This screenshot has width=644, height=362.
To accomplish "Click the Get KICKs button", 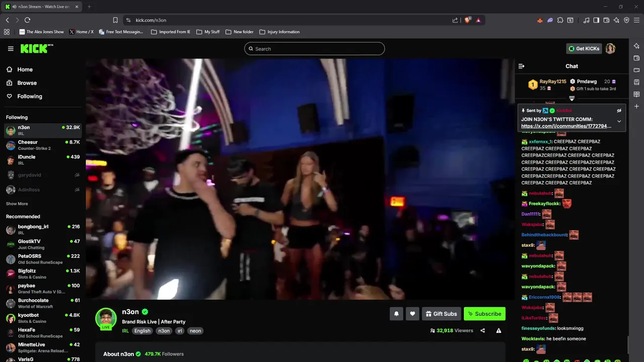I will pyautogui.click(x=584, y=49).
